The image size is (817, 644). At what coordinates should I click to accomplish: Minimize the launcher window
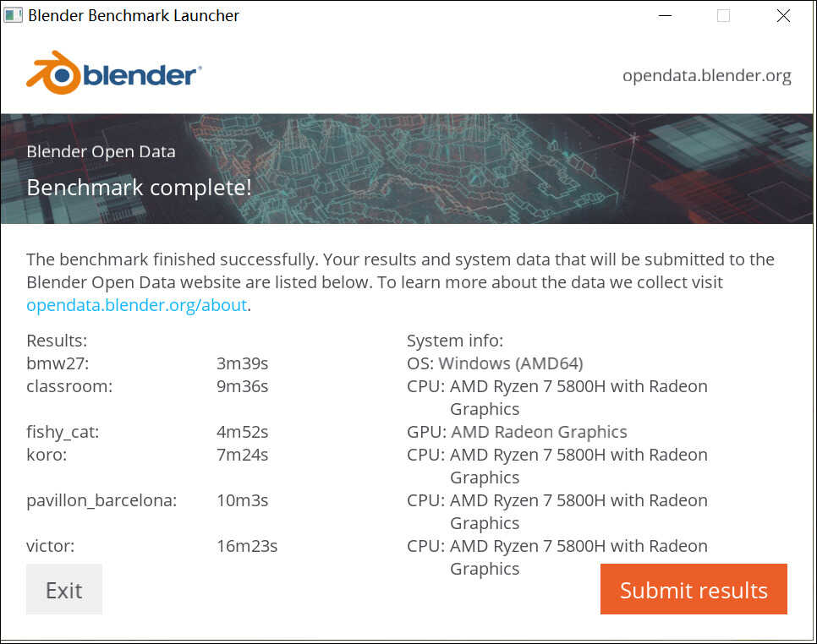(x=665, y=15)
